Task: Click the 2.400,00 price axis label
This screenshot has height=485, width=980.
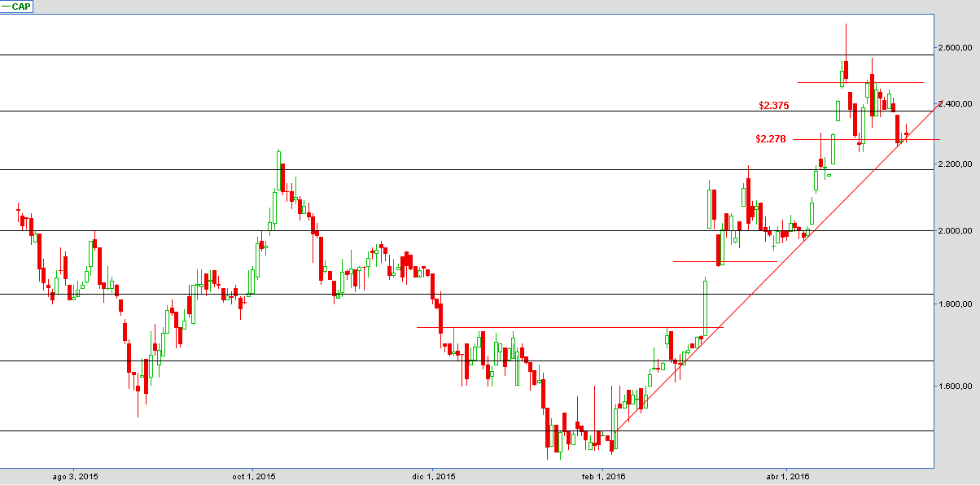Action: 955,104
